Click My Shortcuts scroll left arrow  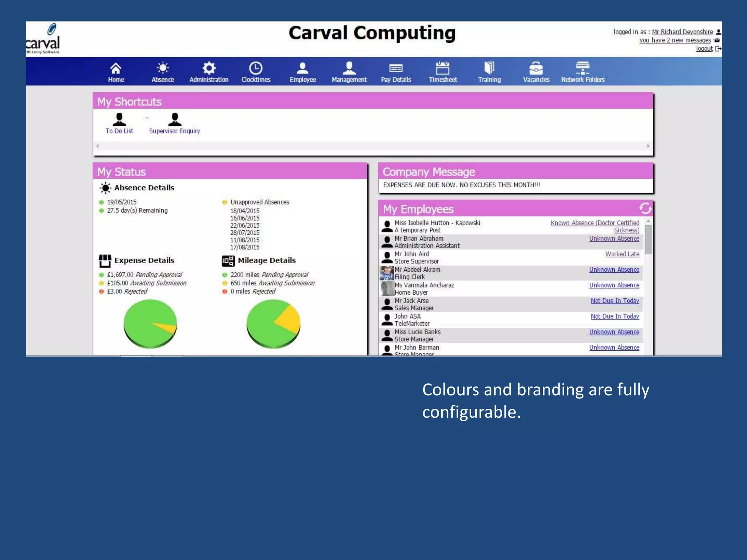click(97, 146)
